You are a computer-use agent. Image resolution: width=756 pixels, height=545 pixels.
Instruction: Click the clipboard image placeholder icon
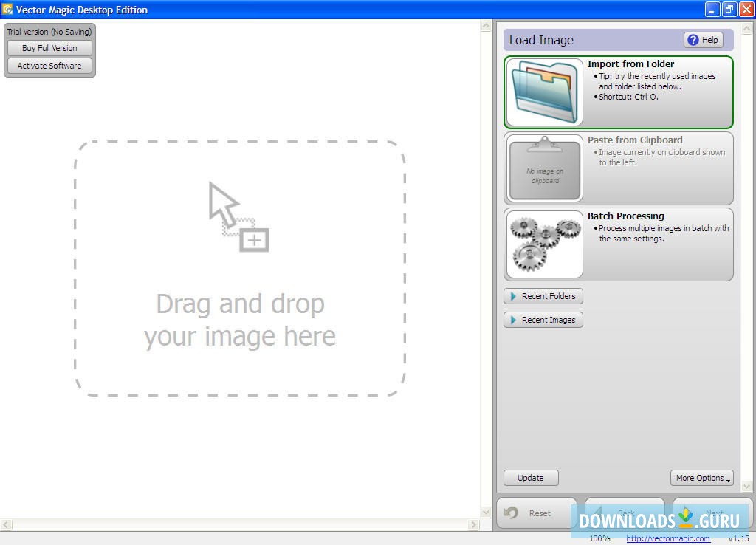pos(545,168)
